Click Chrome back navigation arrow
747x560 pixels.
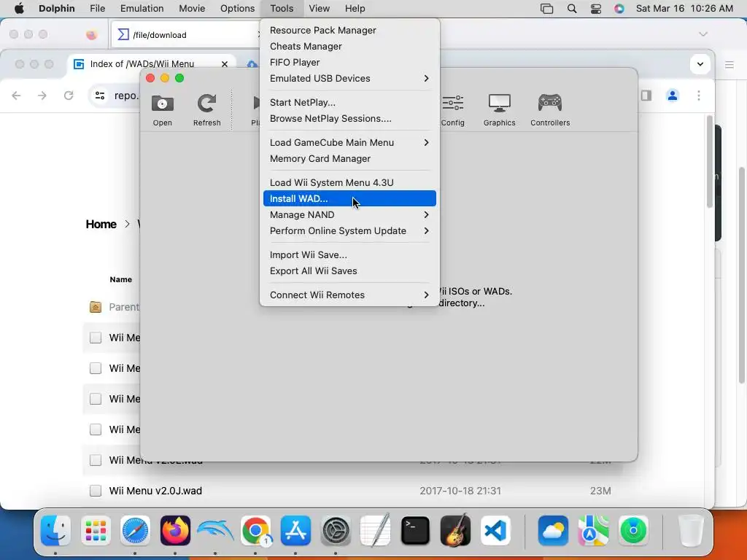click(16, 96)
